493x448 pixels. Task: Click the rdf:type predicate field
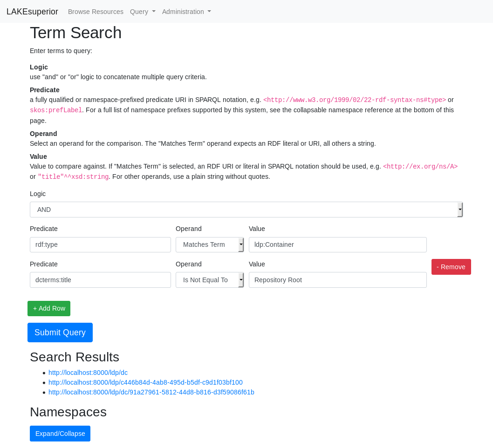(x=100, y=245)
